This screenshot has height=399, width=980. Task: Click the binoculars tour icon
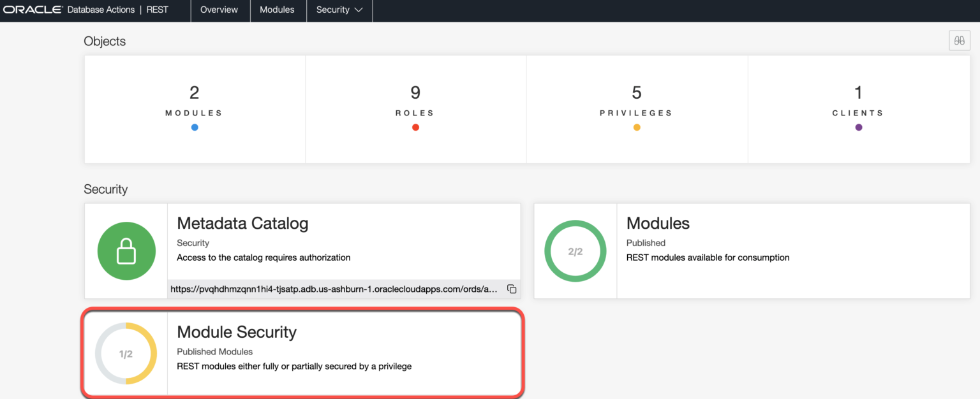coord(960,41)
